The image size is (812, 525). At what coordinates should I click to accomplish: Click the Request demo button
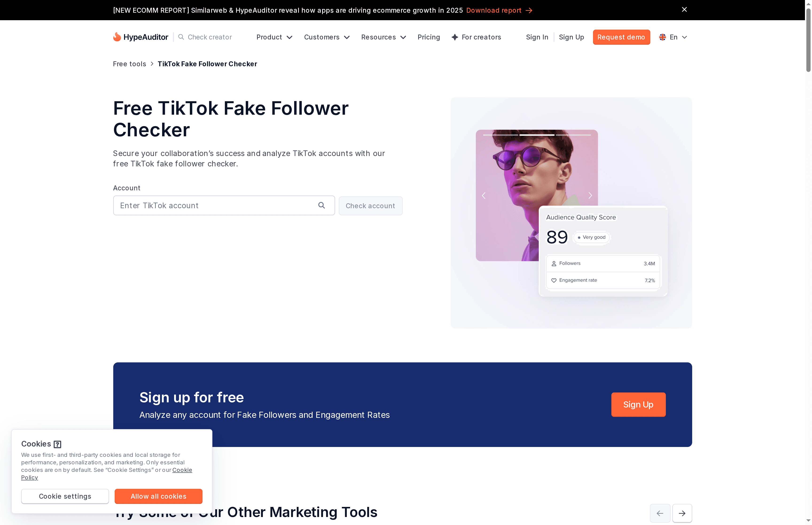tap(621, 37)
